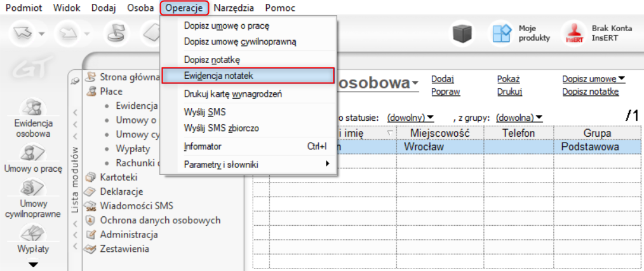Click the Ochrona danych osobowych shield icon
644x271 pixels.
89,220
